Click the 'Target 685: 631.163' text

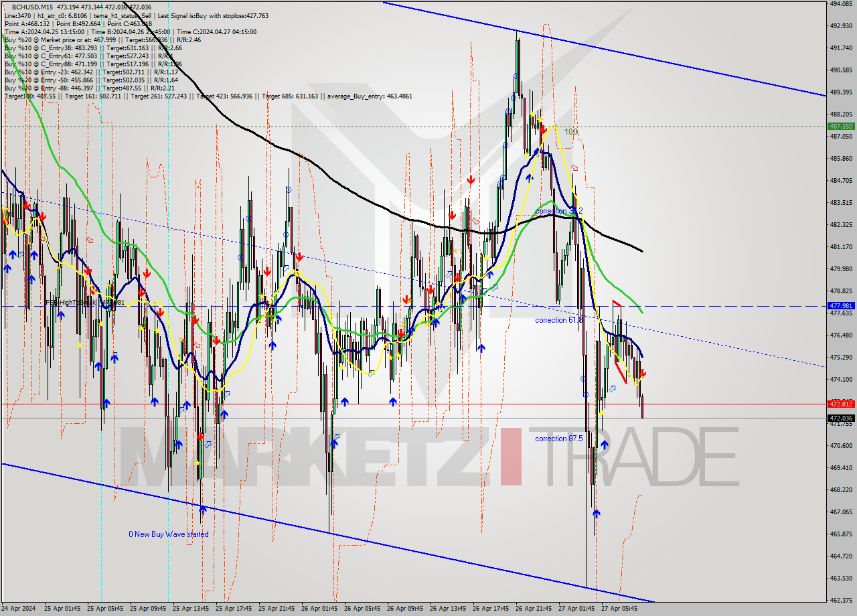pyautogui.click(x=291, y=96)
